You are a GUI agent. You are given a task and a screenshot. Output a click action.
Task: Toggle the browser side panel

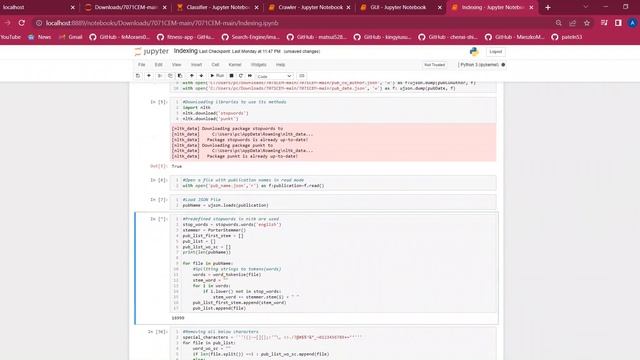tap(618, 23)
